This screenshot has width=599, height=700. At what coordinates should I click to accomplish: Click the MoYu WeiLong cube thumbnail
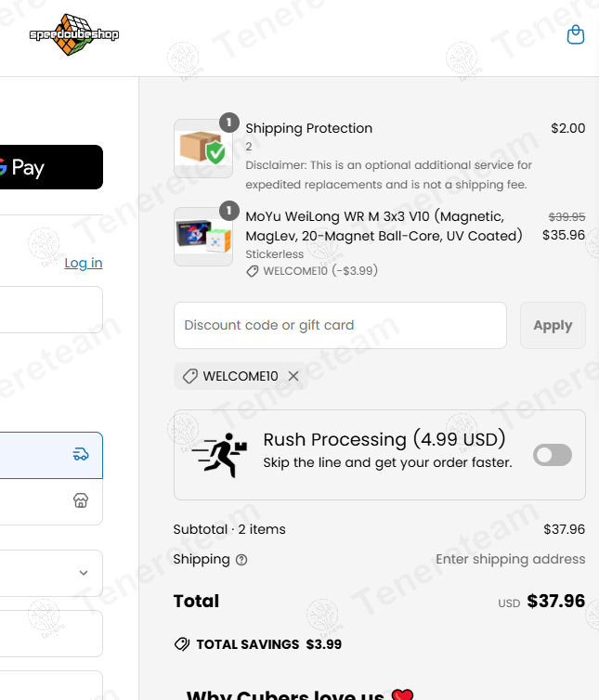coord(203,237)
